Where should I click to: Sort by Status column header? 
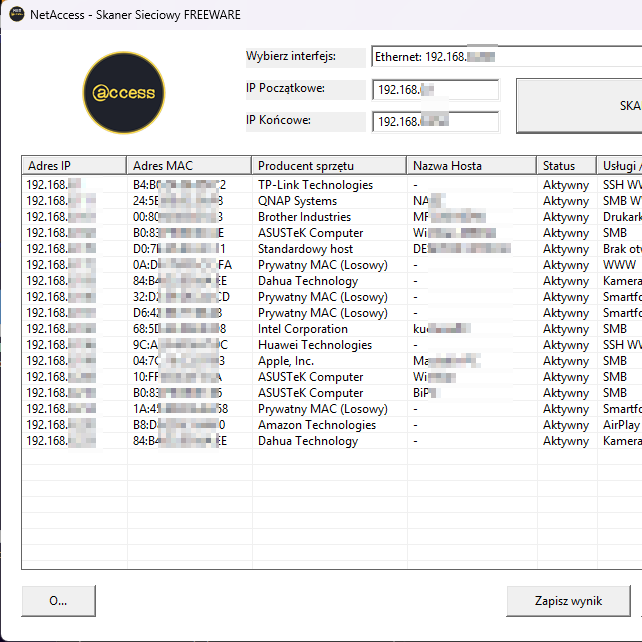point(567,165)
